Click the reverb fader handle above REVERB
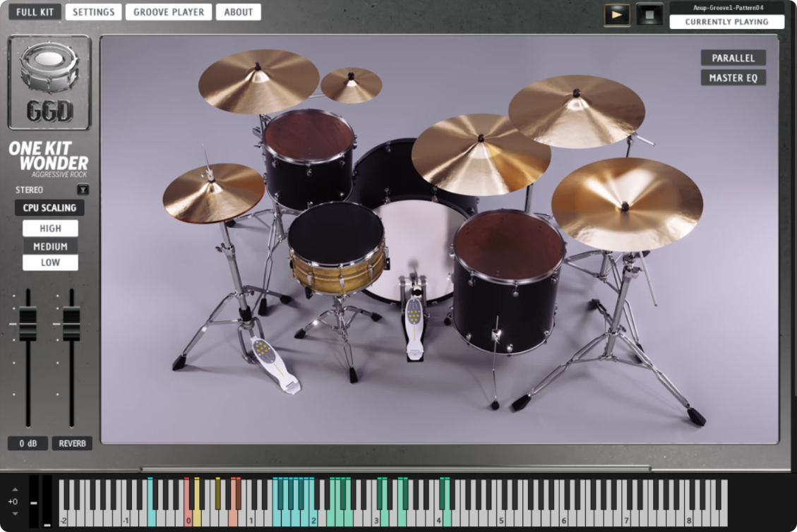This screenshot has width=797, height=532. click(72, 324)
